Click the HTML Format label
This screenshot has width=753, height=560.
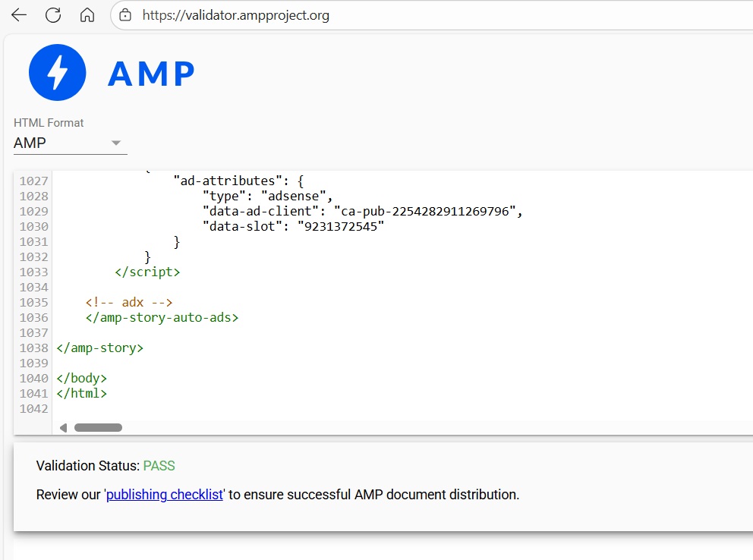click(49, 123)
